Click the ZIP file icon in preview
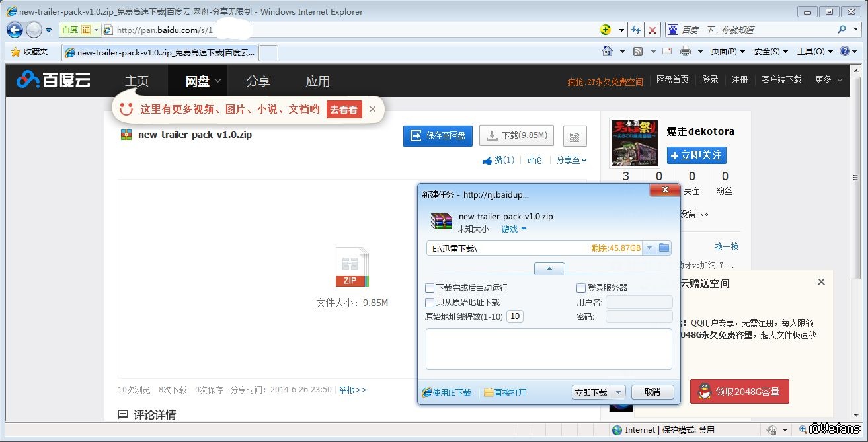 [x=352, y=267]
